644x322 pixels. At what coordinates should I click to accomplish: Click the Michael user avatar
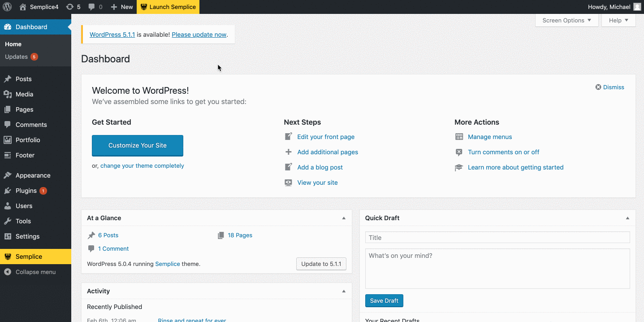(637, 7)
